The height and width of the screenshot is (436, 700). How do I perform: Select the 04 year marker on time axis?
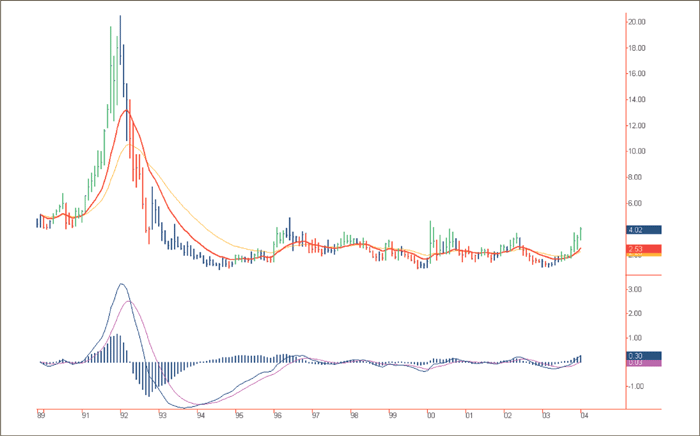tap(584, 414)
